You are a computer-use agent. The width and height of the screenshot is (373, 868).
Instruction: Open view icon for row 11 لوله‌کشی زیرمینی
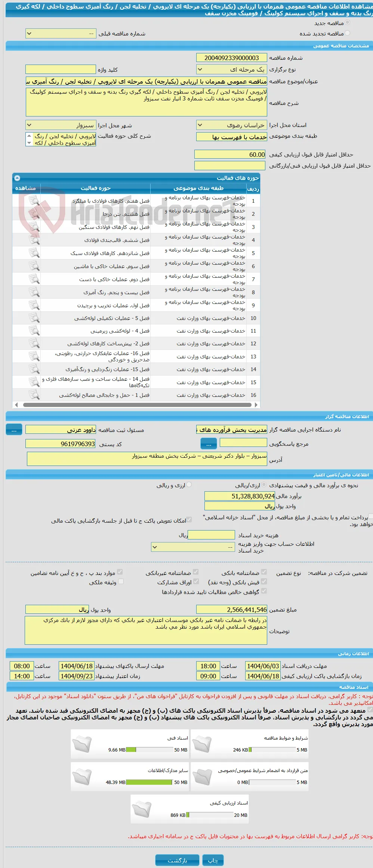pos(34,331)
